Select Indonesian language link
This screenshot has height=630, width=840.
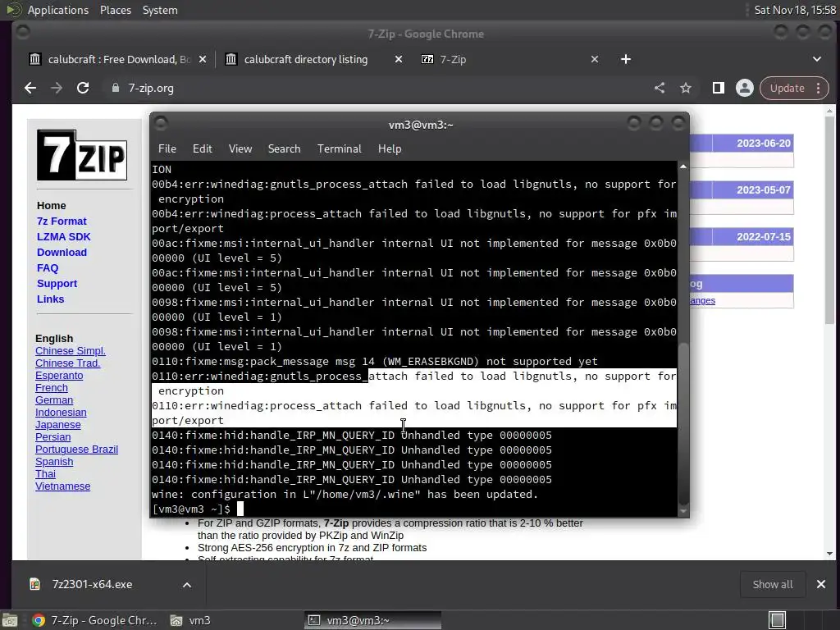point(61,412)
